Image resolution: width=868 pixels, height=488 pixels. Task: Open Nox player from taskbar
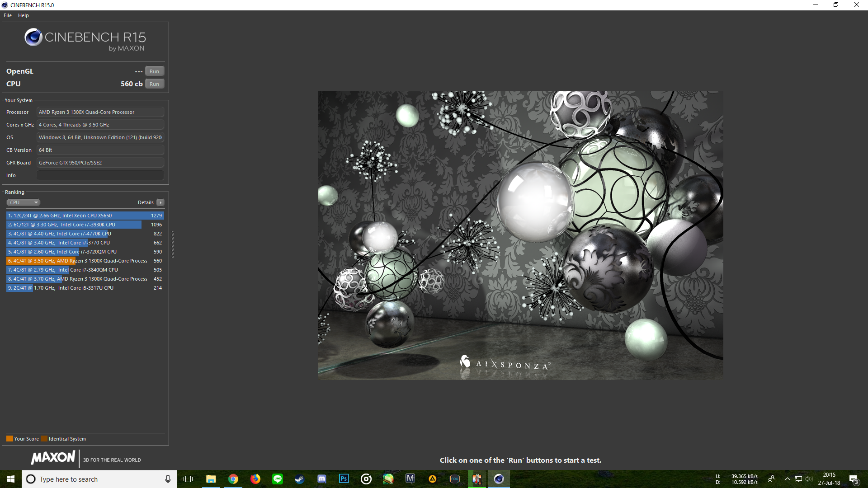[454, 479]
